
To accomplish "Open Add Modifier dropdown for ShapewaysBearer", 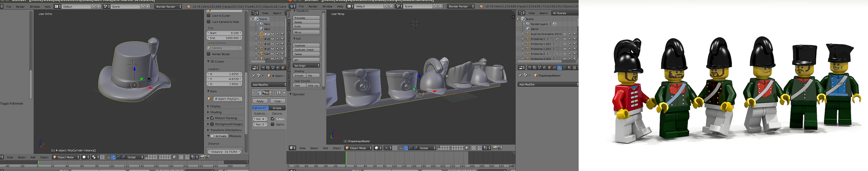I will click(548, 85).
